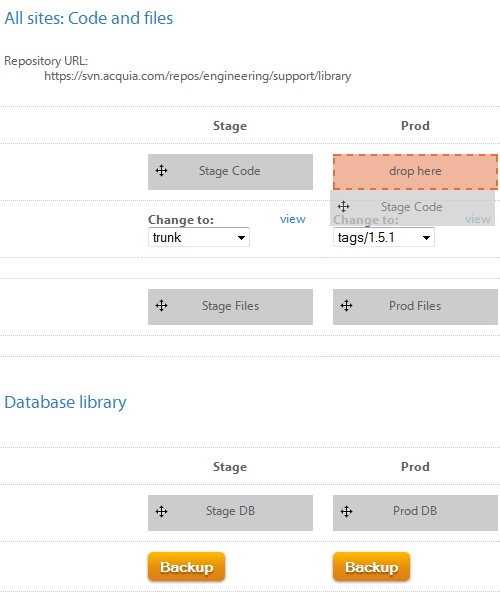Click the 'Database library' heading

click(x=65, y=402)
